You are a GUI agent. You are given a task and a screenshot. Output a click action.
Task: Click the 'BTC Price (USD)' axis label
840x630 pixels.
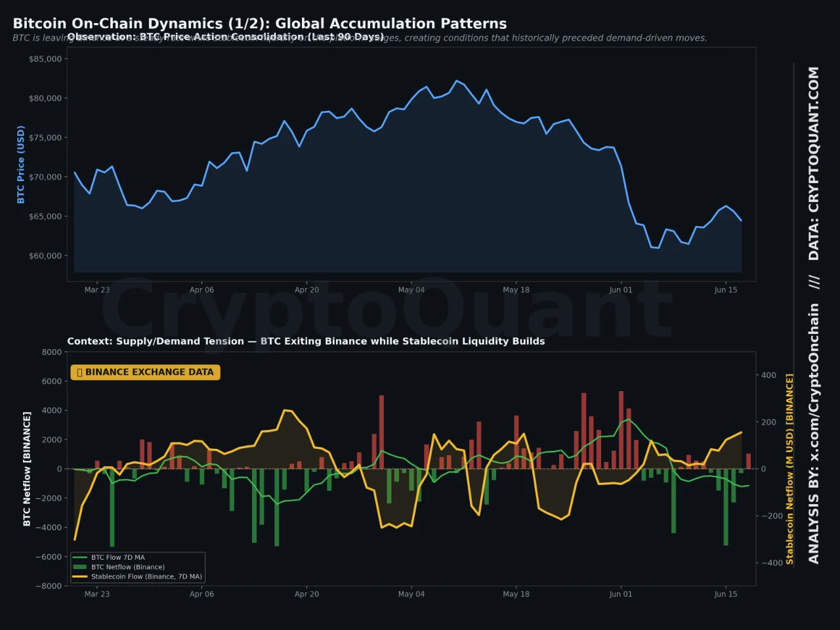(21, 164)
